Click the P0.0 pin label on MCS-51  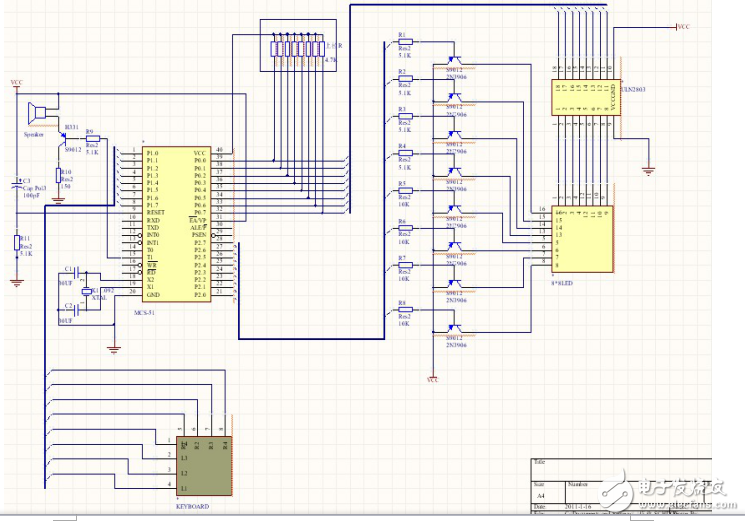coord(200,160)
